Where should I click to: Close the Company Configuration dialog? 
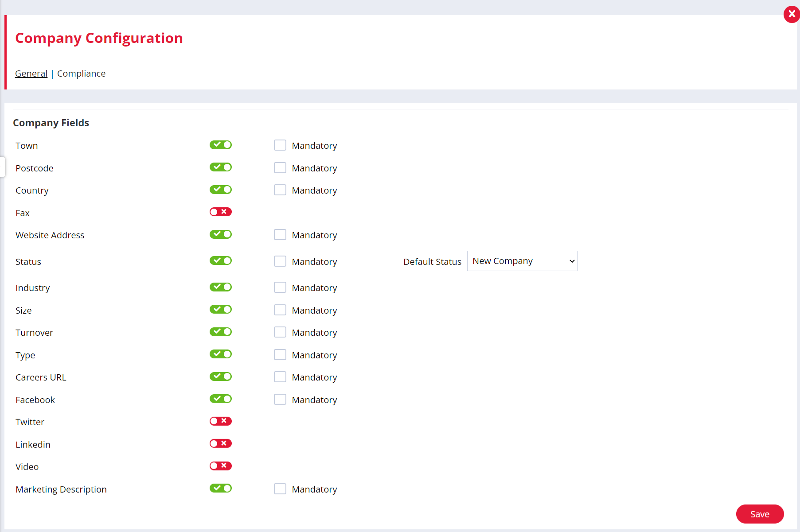pos(792,14)
